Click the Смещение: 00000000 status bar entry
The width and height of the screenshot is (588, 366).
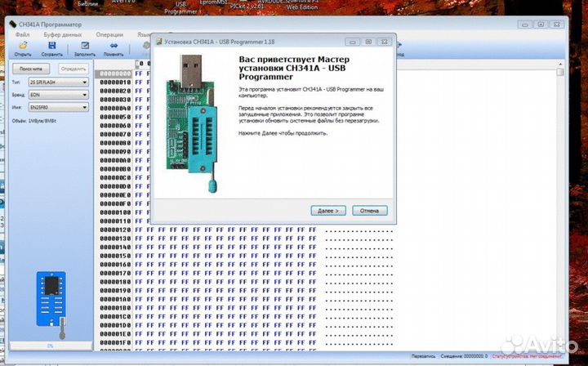[464, 356]
